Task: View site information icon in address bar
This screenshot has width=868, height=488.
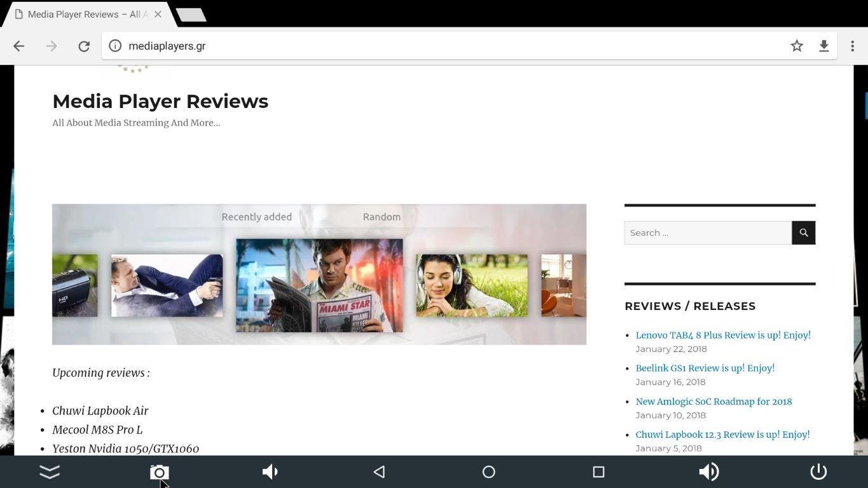Action: pos(115,46)
